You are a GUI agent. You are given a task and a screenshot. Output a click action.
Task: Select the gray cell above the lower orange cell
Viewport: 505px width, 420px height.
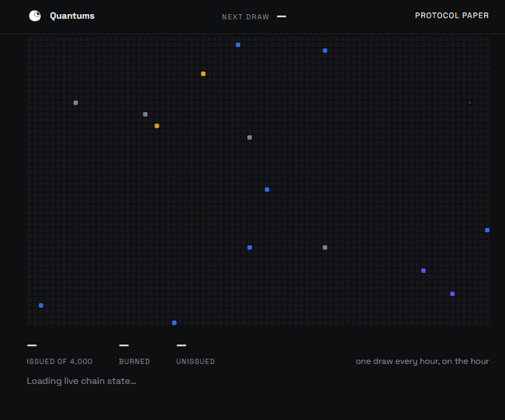coord(146,114)
